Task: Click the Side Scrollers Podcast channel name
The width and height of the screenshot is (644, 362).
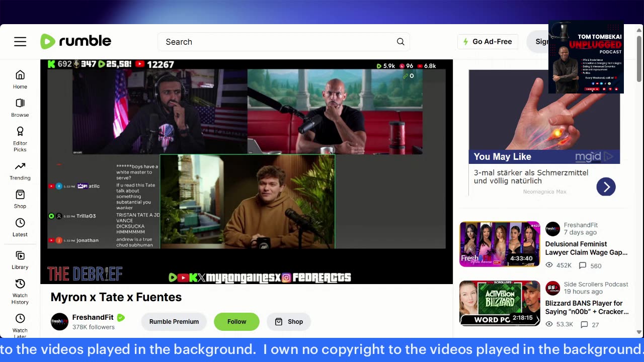Action: pyautogui.click(x=596, y=285)
